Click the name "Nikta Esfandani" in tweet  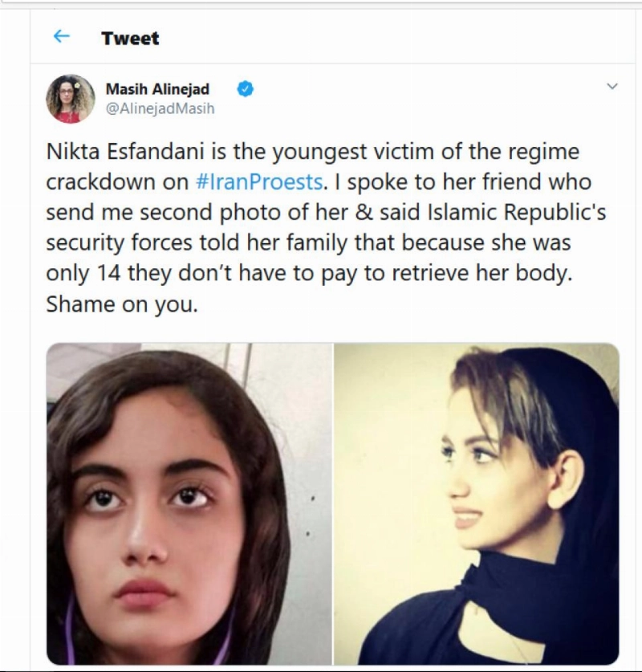click(125, 151)
